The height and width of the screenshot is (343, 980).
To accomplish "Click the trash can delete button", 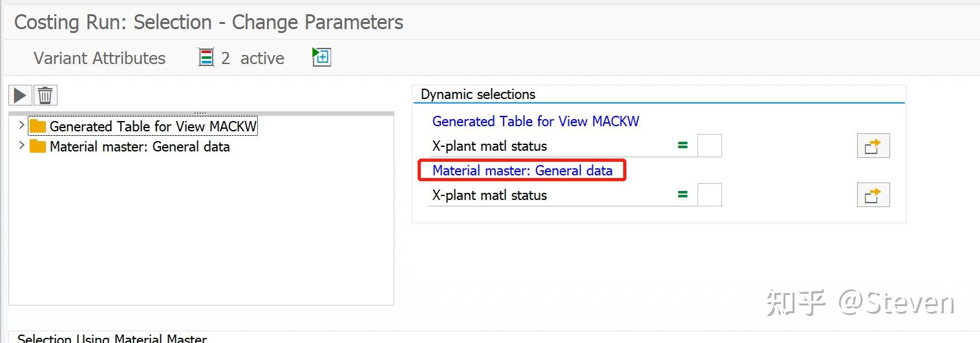I will (x=45, y=96).
